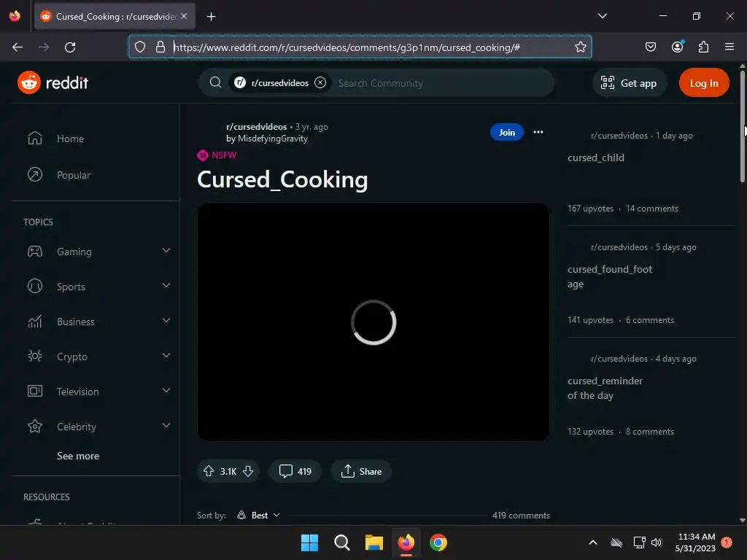Open the Get app button

628,83
